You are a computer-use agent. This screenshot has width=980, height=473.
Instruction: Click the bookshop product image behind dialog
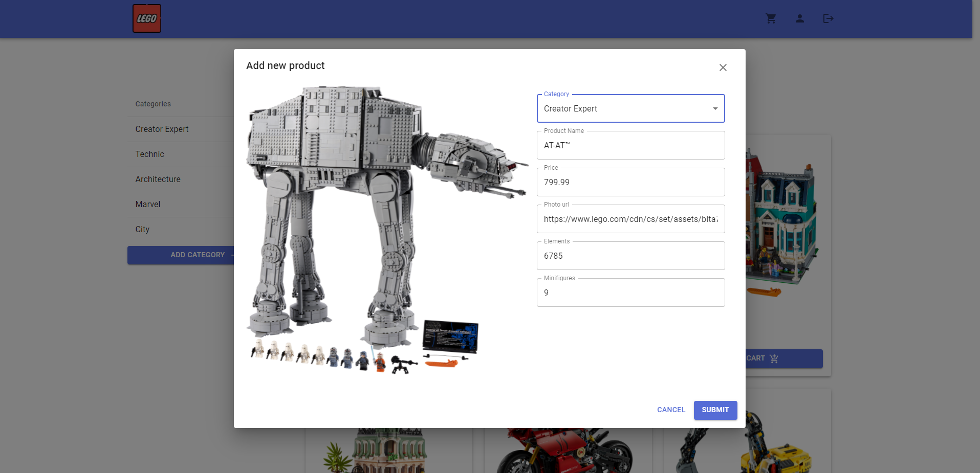coord(781,222)
